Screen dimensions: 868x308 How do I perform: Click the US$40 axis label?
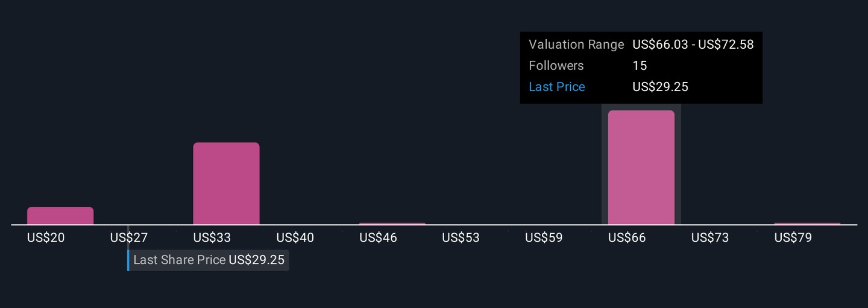295,237
